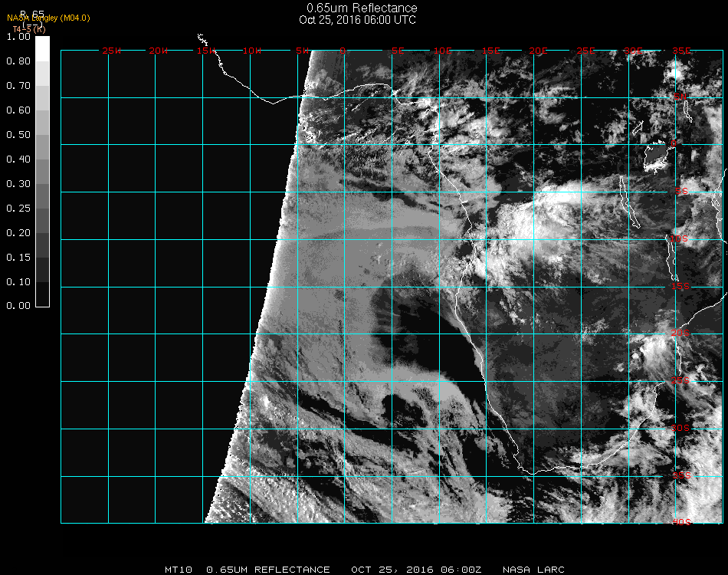Click the 25E longitude label
This screenshot has height=575, width=728.
click(x=585, y=51)
